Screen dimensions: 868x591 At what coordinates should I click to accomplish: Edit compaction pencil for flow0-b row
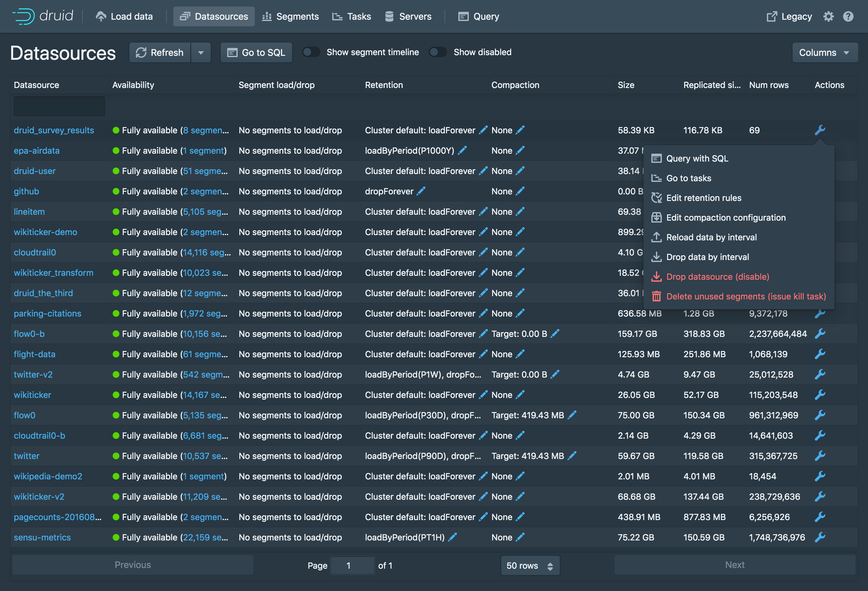pyautogui.click(x=555, y=333)
